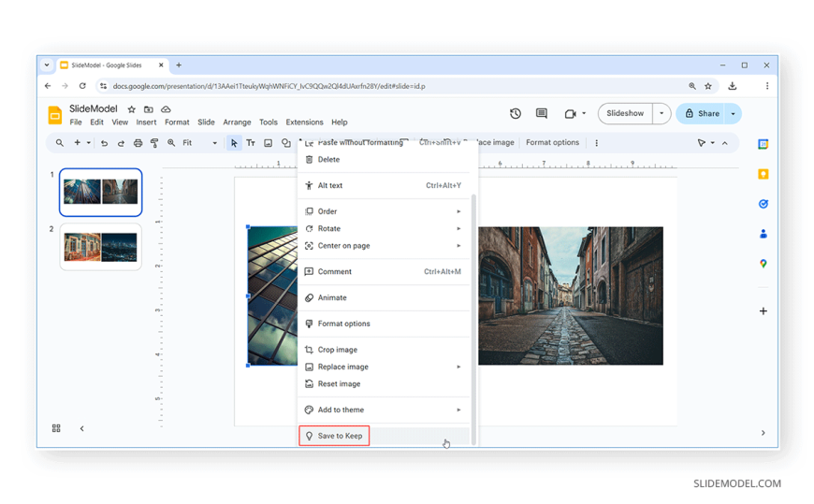Click the shape tool icon
This screenshot has width=814, height=504.
pyautogui.click(x=285, y=143)
